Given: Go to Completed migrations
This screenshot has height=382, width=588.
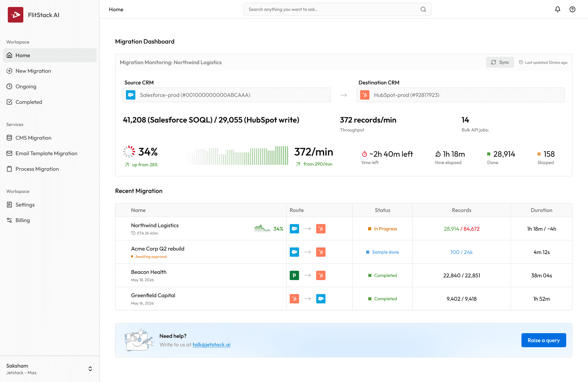Looking at the screenshot, I should (x=50, y=102).
